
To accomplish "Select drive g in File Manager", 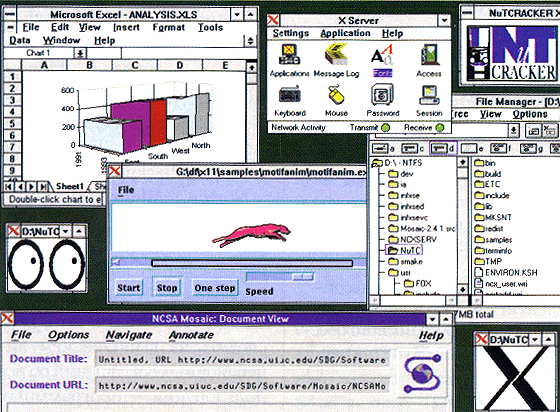I will [x=531, y=148].
